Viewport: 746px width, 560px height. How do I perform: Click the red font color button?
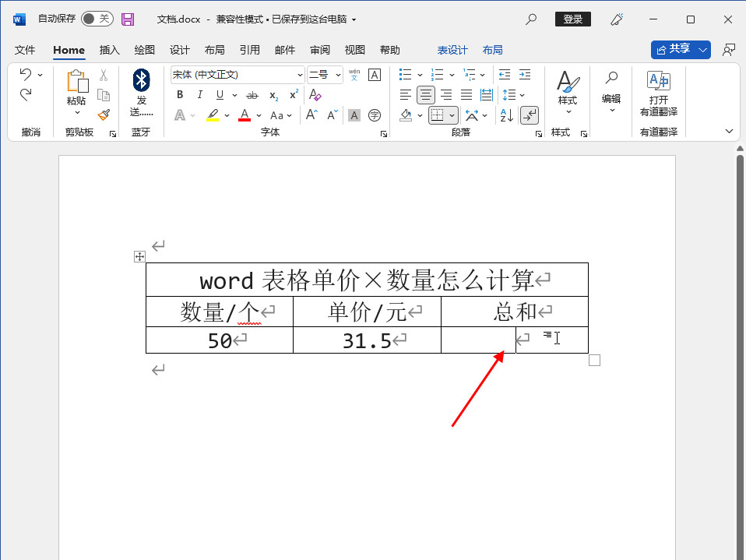(245, 115)
